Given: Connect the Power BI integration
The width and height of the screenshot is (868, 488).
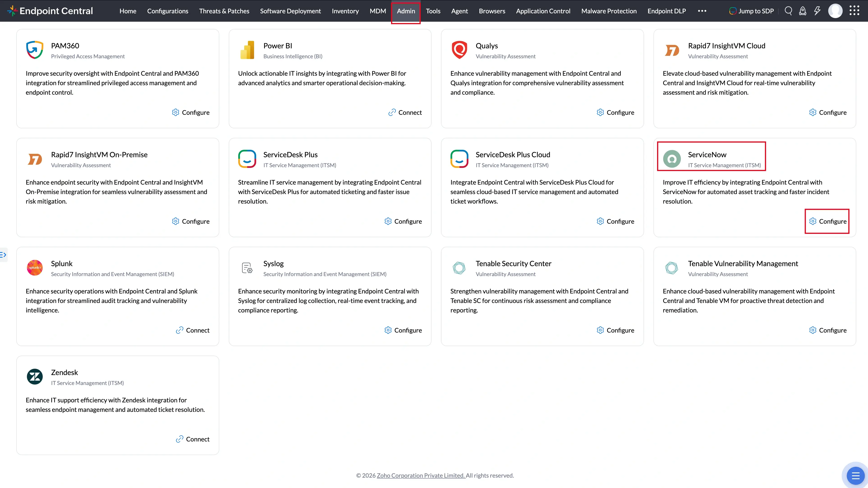Looking at the screenshot, I should (x=405, y=113).
